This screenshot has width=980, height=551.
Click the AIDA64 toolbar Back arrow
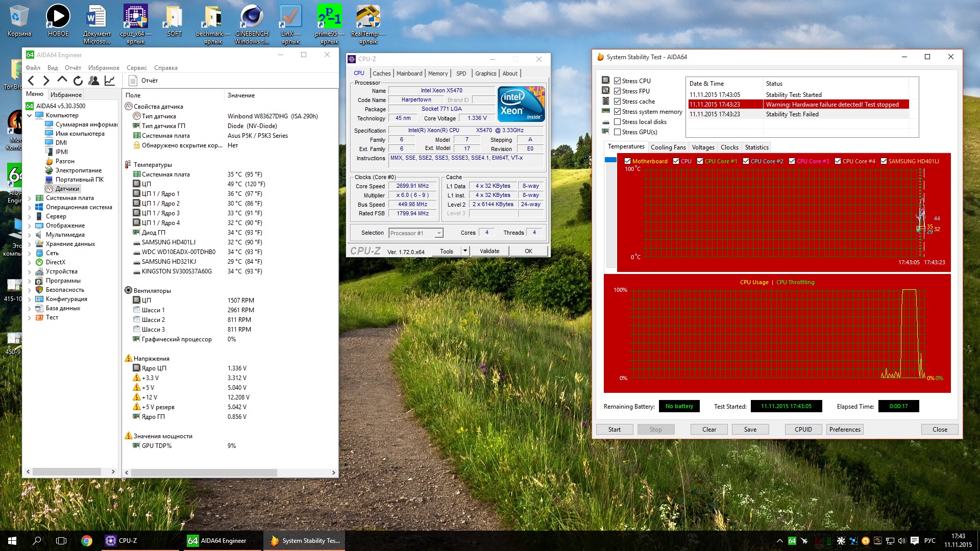[x=31, y=81]
